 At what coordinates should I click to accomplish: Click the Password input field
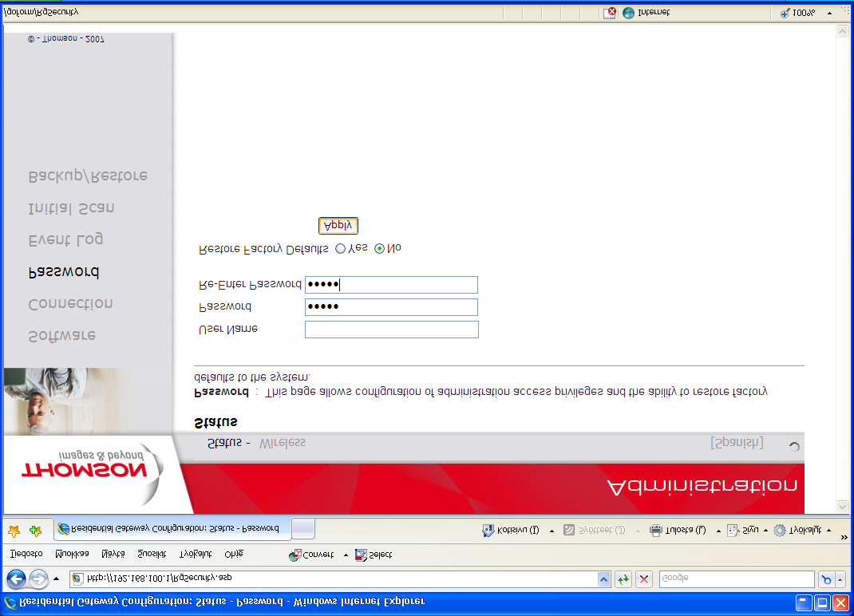[x=391, y=307]
